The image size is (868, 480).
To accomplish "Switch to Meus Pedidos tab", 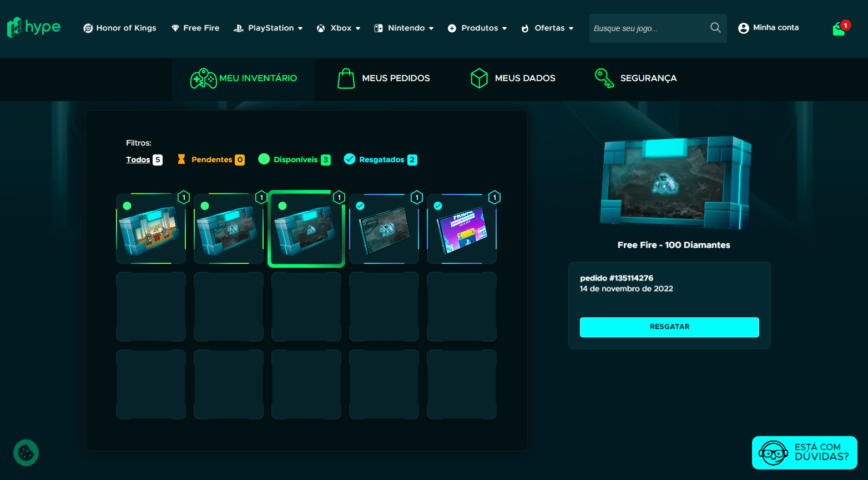I will coord(384,78).
